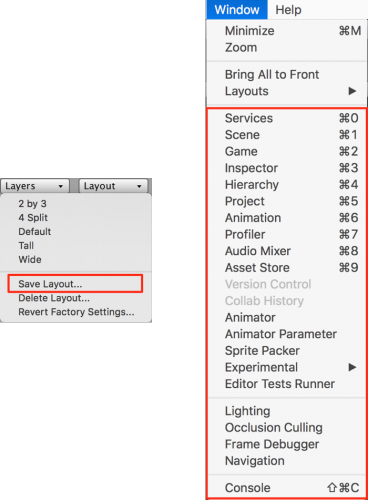Click Revert Factory Settings...
Viewport: 368px width, 500px height.
[x=76, y=312]
